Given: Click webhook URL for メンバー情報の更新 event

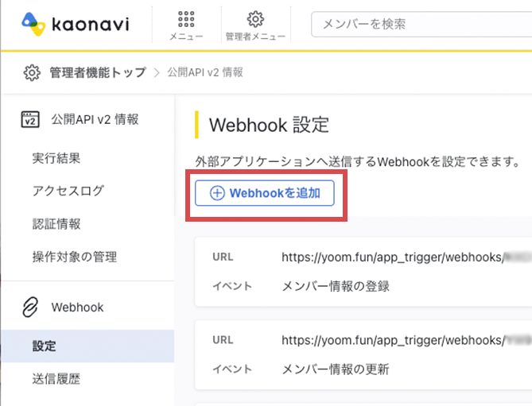Looking at the screenshot, I should tap(406, 340).
